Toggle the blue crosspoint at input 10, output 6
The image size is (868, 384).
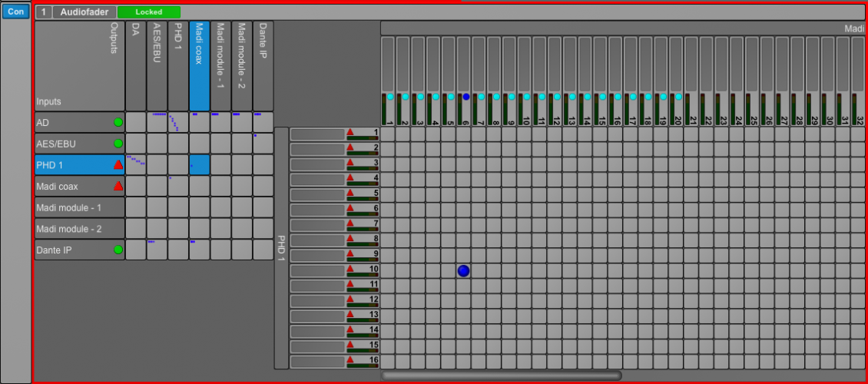pos(463,270)
